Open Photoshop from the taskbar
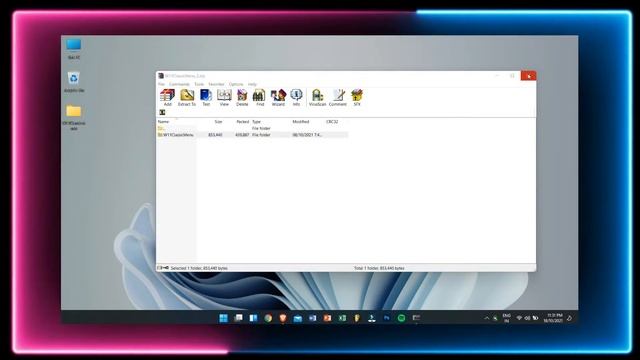Viewport: 640px width, 360px height. click(x=386, y=318)
